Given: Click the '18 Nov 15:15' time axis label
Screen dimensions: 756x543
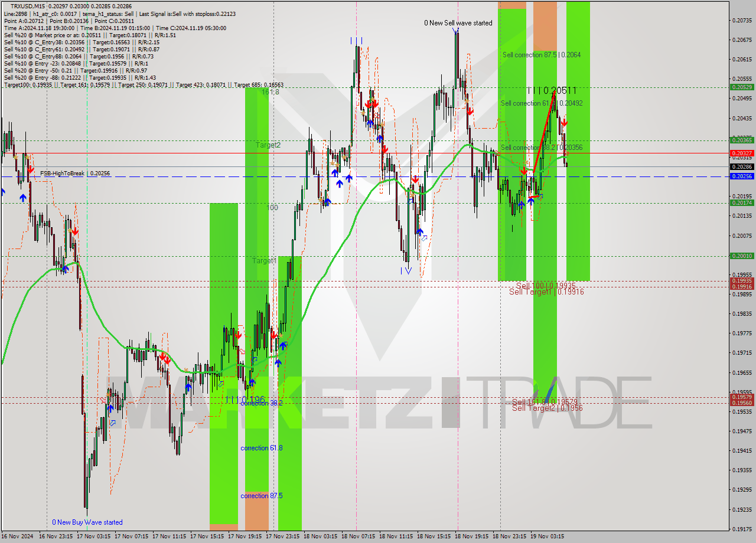Looking at the screenshot, I should click(x=434, y=537).
